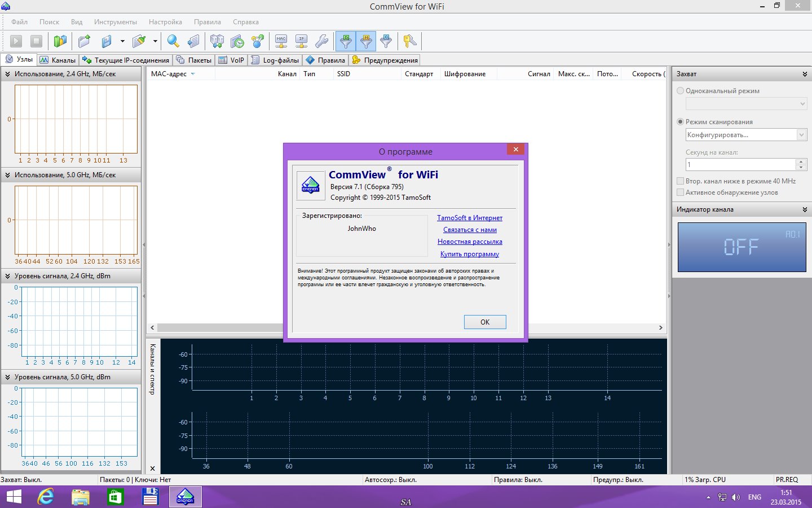Viewport: 812px width, 508px height.
Task: Enable Активное обнаружение узлов checkbox
Action: pos(681,192)
